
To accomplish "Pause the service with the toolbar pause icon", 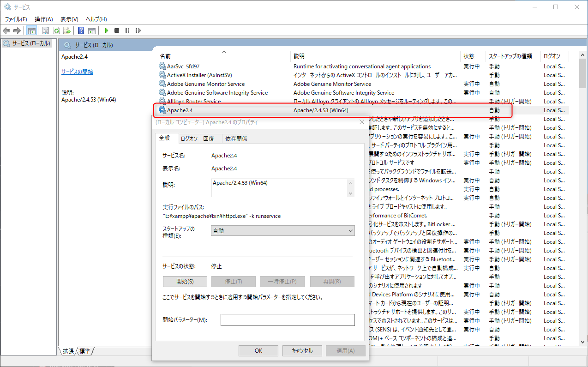I will click(127, 30).
